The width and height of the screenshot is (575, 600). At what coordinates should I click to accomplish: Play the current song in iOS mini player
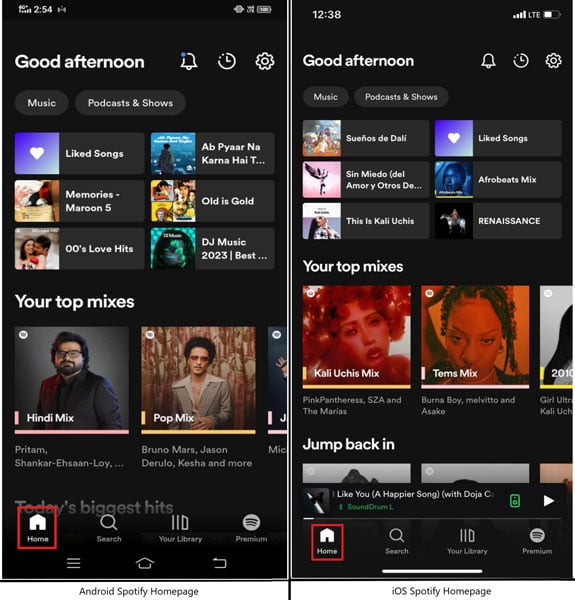549,501
